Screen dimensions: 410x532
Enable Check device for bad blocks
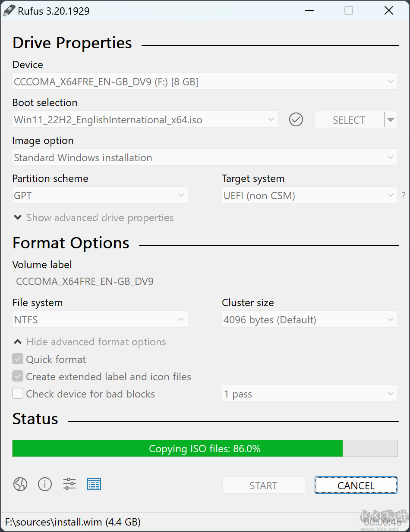(18, 394)
